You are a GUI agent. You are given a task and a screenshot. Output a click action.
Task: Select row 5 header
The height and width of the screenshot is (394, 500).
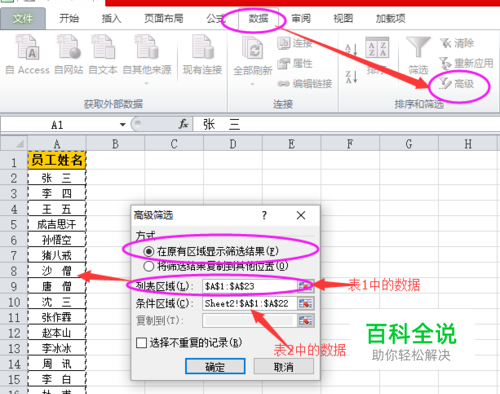click(14, 224)
